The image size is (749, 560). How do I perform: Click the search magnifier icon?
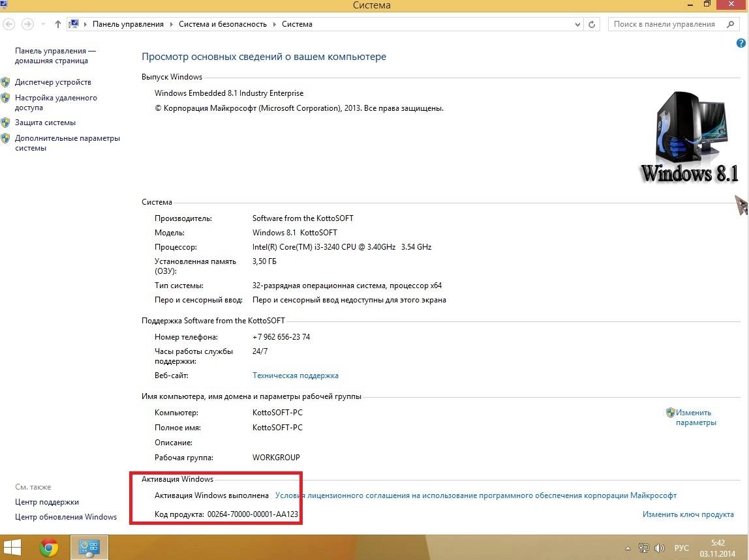[x=730, y=24]
